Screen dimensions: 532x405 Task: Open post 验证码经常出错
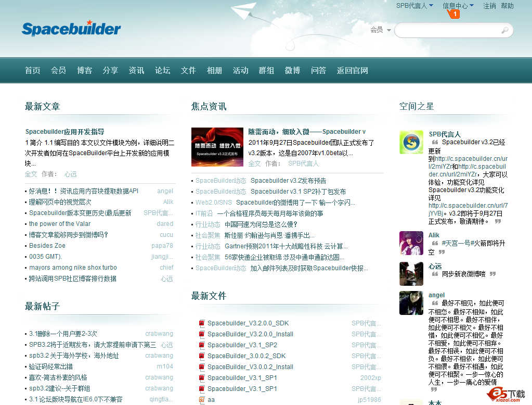point(51,366)
